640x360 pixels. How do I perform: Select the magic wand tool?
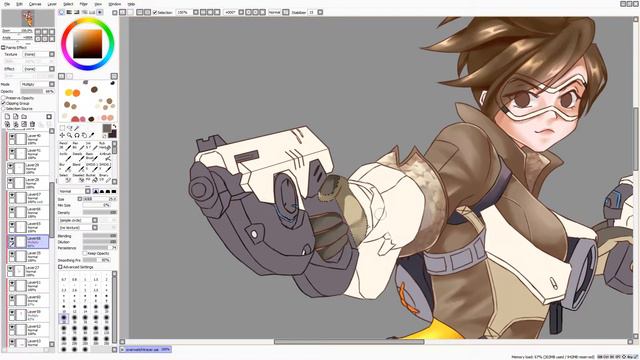pyautogui.click(x=77, y=128)
